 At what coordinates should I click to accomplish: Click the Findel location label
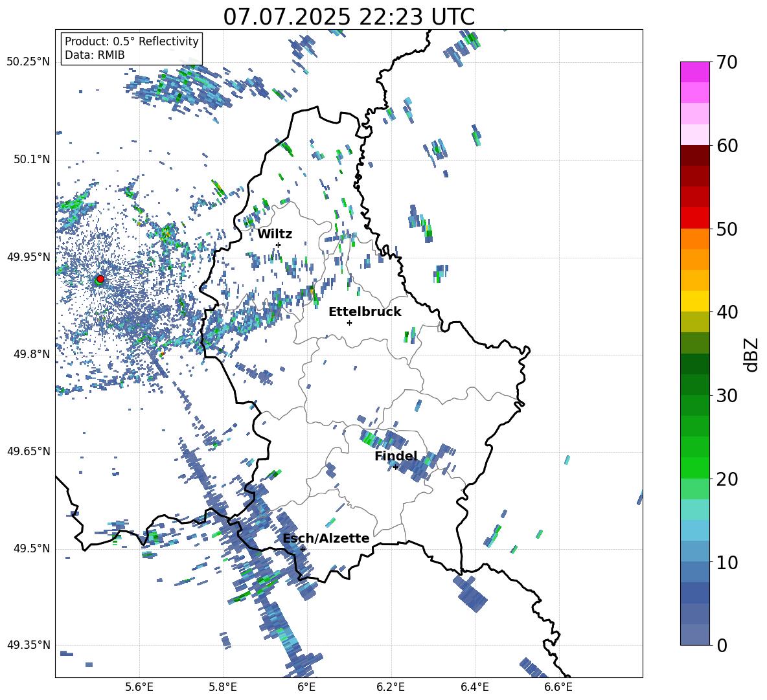[396, 456]
